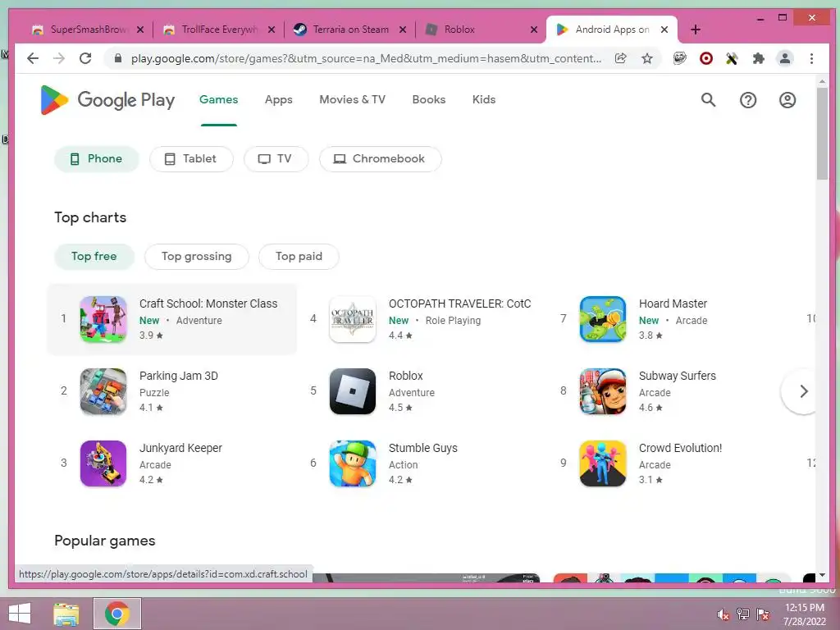
Task: Open the Junkyard Keeper title link
Action: coord(180,449)
